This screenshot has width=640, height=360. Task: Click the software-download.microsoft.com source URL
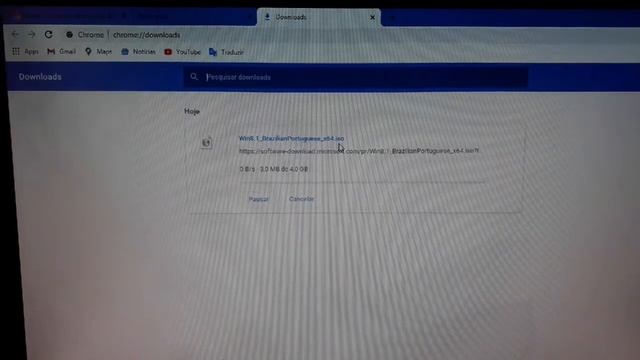pos(359,151)
